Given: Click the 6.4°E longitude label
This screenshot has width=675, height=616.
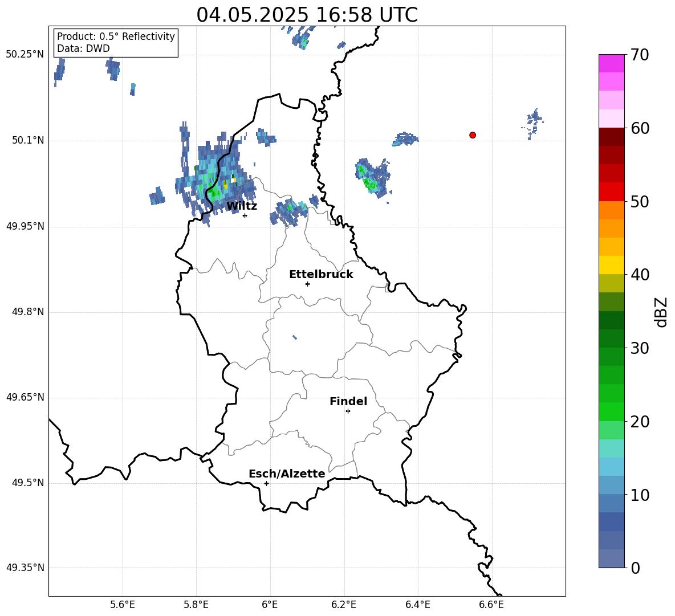Looking at the screenshot, I should tap(417, 605).
